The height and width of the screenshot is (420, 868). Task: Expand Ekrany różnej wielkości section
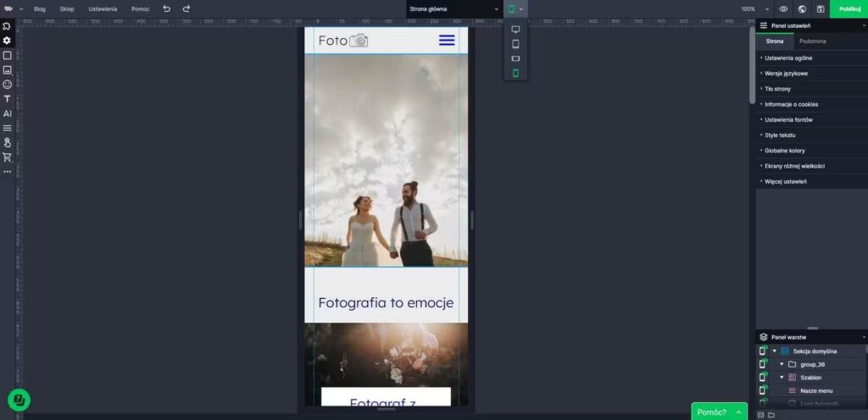pos(811,166)
